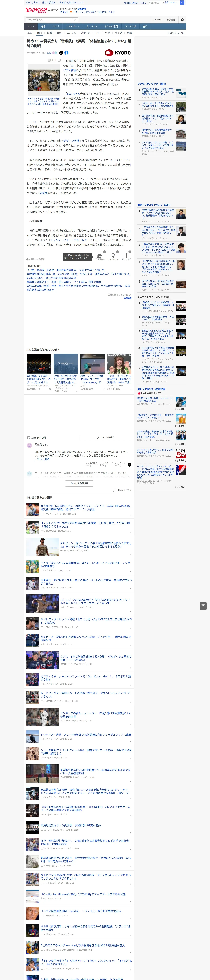The width and height of the screenshot is (210, 980).
Task: Click the KYODO publisher logo
Action: coord(118,53)
